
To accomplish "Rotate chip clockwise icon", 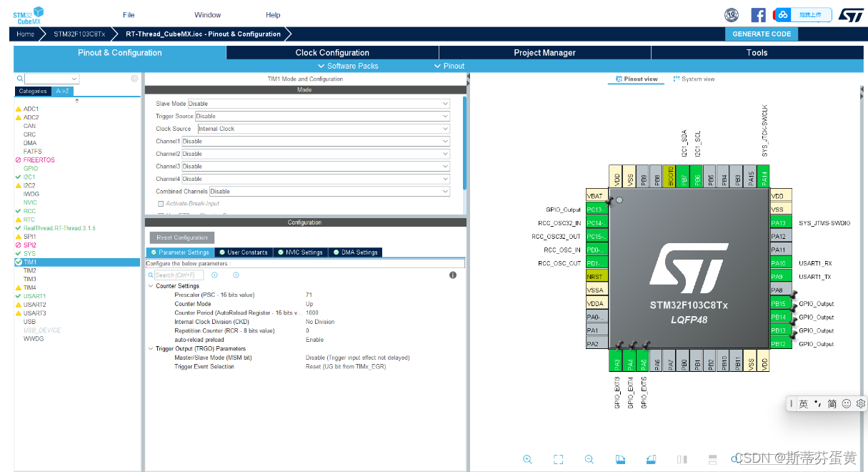I will [620, 459].
